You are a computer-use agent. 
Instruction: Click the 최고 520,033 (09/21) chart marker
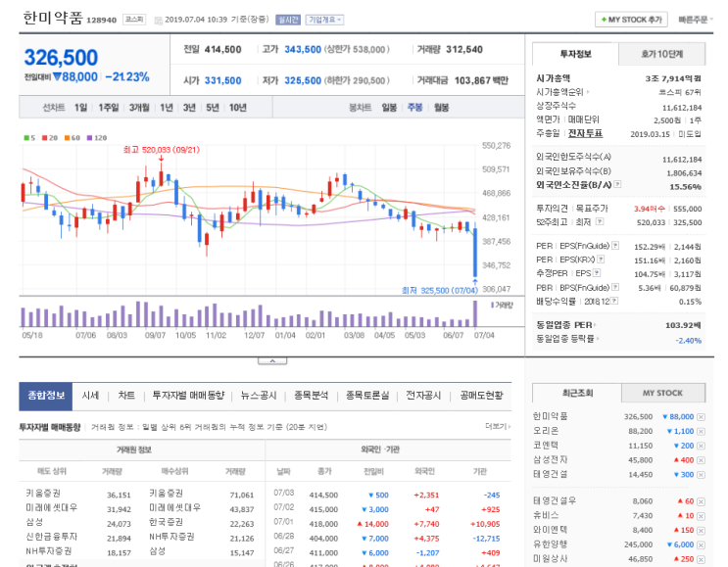point(161,150)
